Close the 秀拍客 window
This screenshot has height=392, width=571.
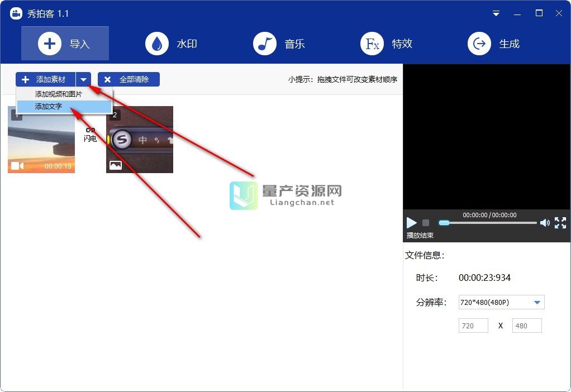(559, 13)
